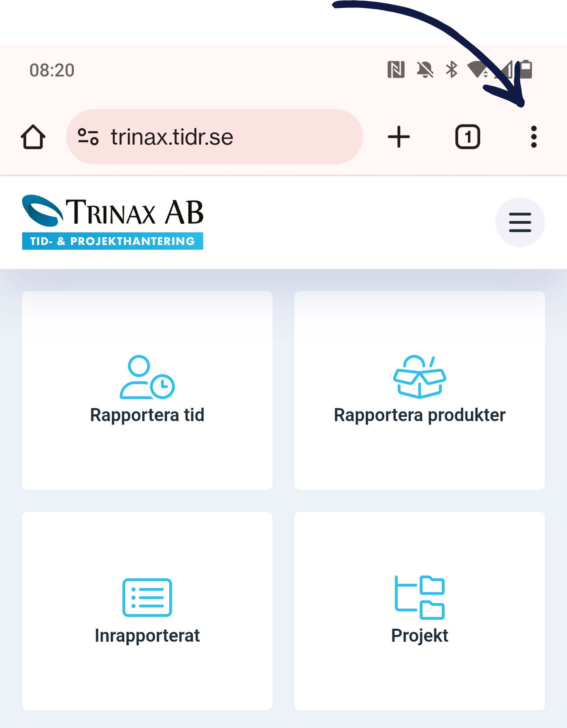The image size is (567, 728).
Task: Open the Rapportera tid tile
Action: 147,390
